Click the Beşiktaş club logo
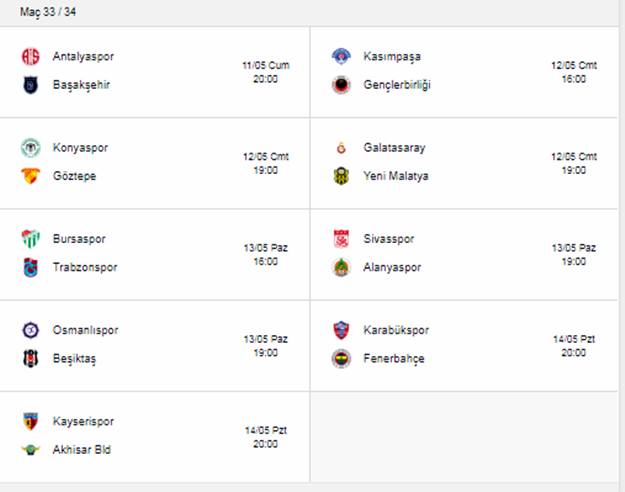 (x=30, y=358)
